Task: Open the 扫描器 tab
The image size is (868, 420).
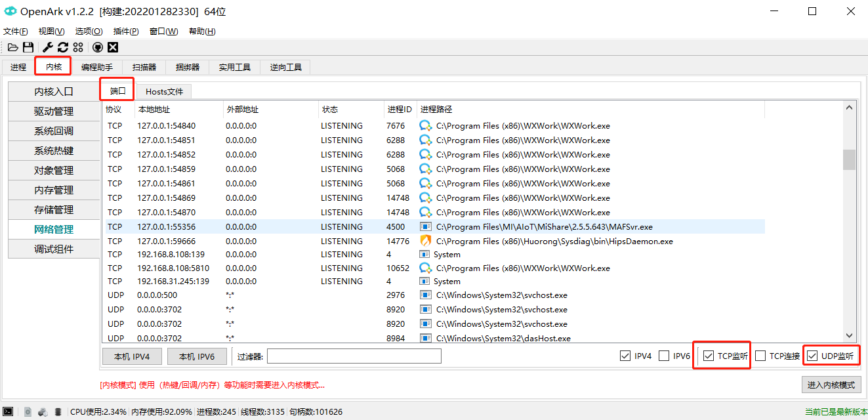Action: 144,67
